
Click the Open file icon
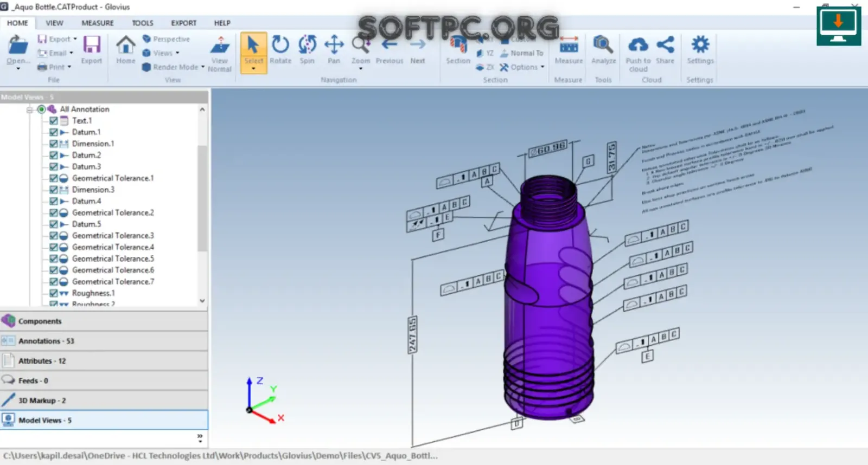18,46
